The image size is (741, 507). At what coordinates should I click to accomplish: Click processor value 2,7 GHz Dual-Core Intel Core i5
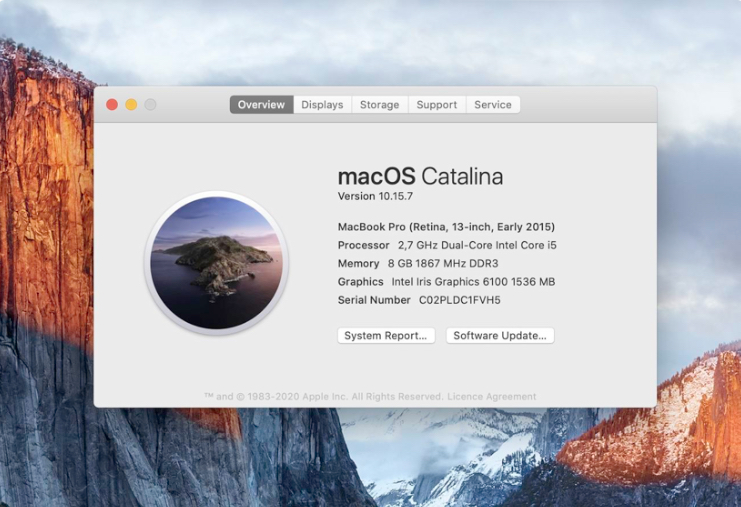tap(477, 245)
